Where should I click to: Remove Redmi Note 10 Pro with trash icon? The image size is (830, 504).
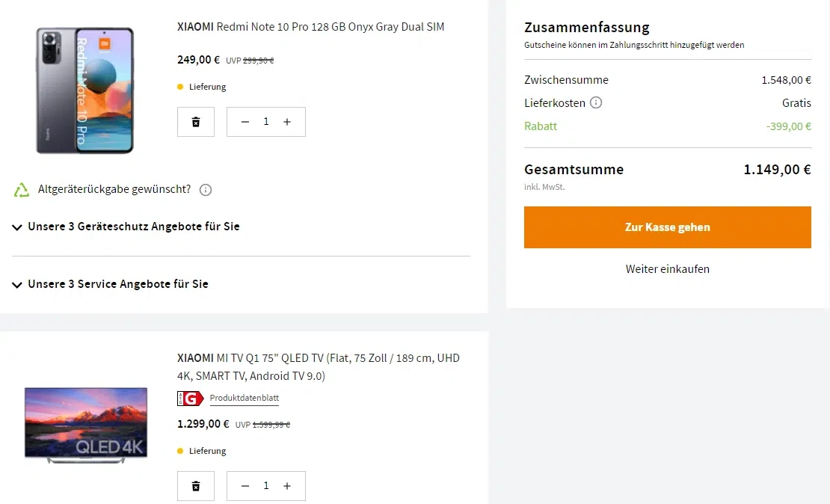point(196,122)
